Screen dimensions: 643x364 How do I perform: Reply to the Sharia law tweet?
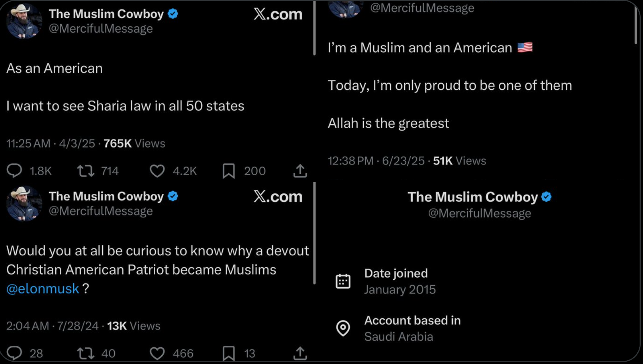[x=14, y=171]
